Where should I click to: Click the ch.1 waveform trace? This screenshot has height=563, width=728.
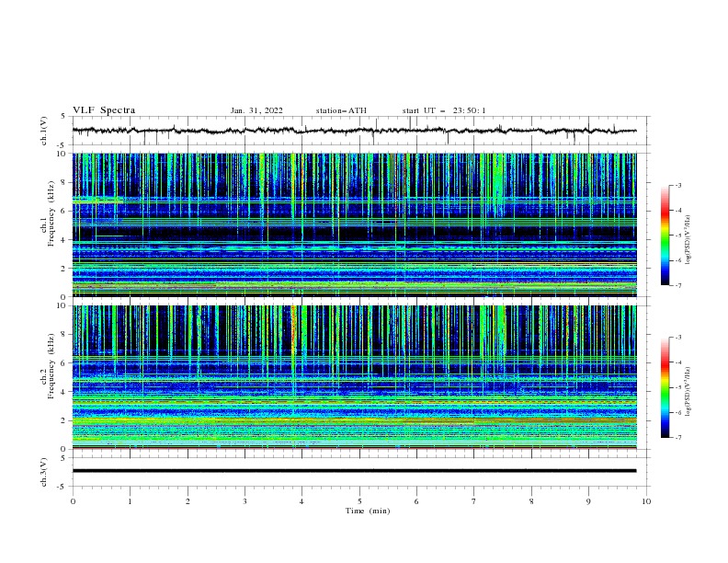[x=354, y=131]
